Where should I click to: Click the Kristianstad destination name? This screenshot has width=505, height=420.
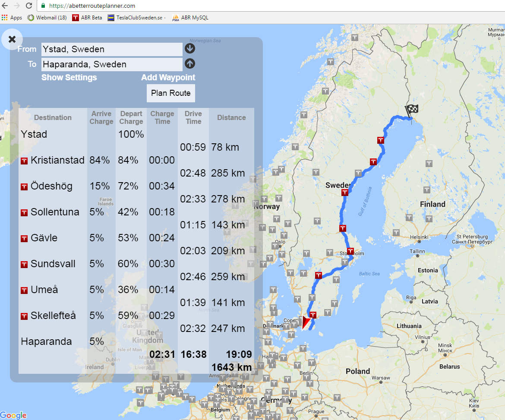click(x=58, y=160)
